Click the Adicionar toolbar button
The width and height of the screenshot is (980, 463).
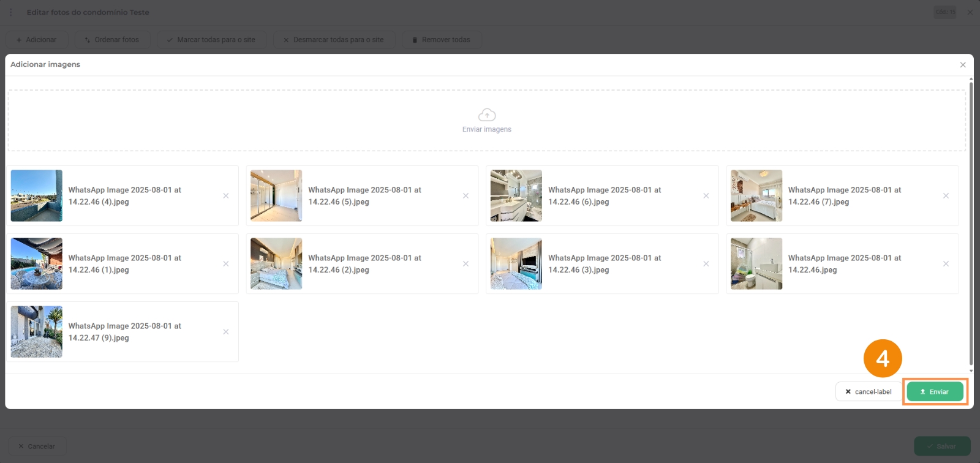[37, 40]
